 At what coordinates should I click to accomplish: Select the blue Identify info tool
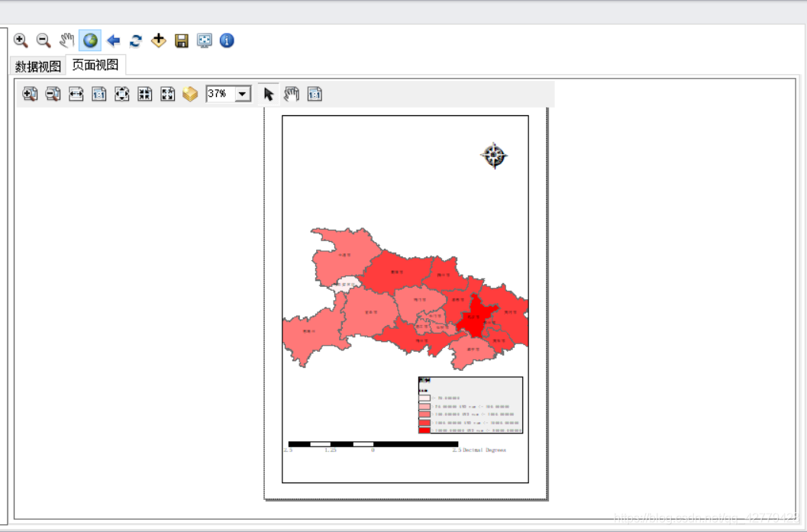point(227,40)
